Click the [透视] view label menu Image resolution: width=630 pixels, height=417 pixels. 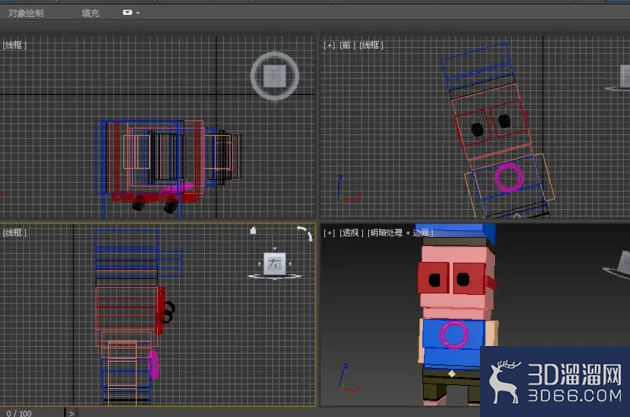tap(351, 233)
